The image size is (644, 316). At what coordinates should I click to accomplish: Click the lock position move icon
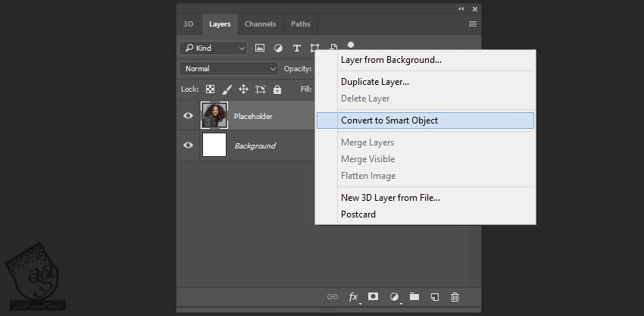243,89
